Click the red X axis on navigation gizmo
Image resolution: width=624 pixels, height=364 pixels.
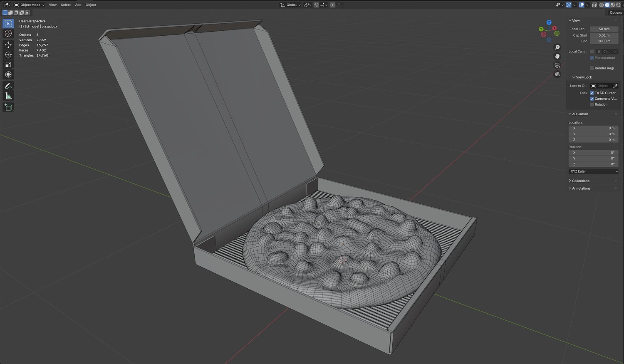(x=555, y=28)
